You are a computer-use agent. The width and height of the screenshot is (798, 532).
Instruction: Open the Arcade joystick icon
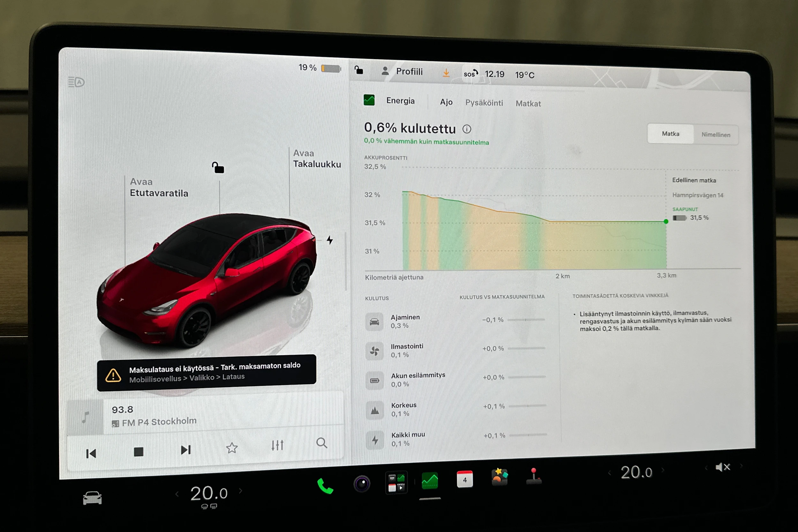[534, 476]
